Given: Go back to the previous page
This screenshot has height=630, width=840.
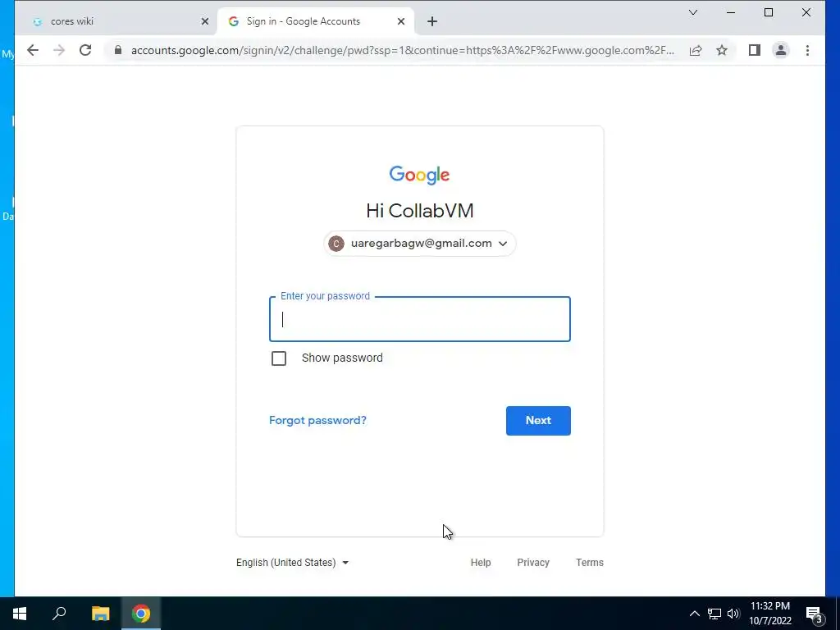Looking at the screenshot, I should point(33,50).
